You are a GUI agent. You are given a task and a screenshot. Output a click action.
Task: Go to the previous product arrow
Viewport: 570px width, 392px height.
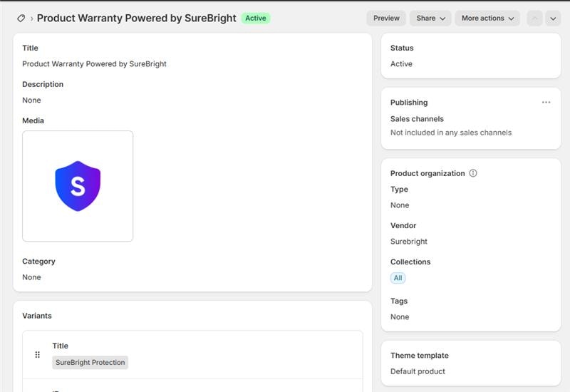(535, 19)
